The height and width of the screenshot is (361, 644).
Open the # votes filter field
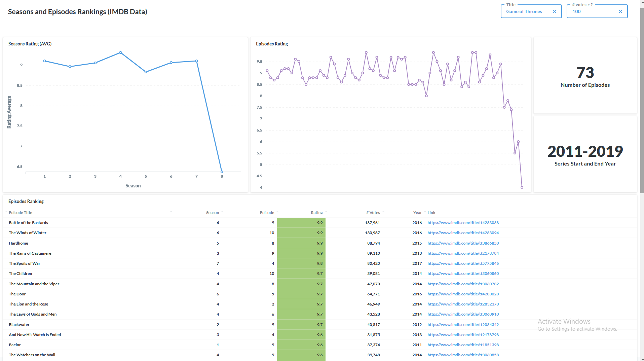tap(597, 11)
